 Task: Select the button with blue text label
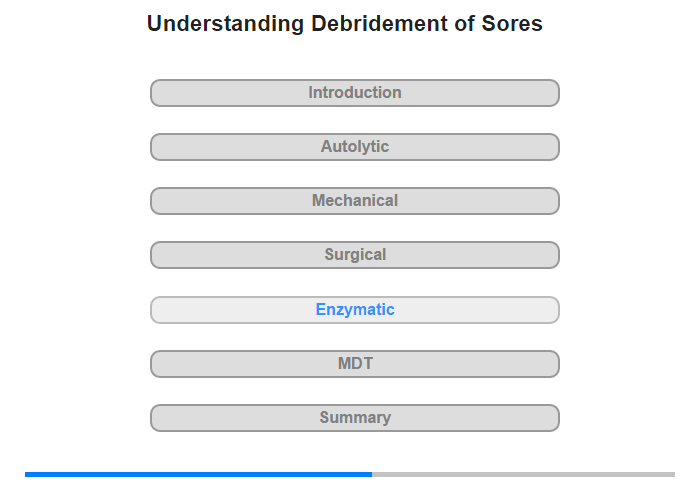(355, 310)
